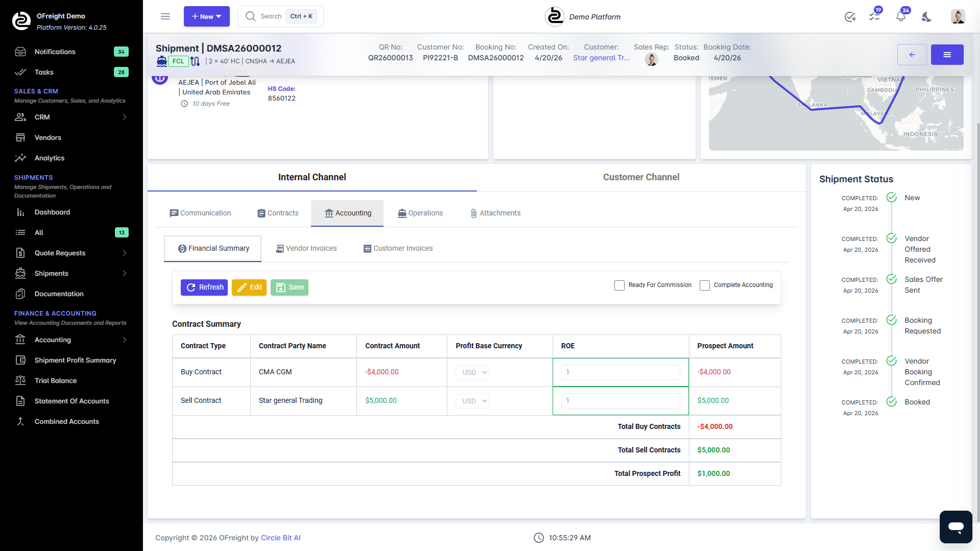Expand the Shipments sidebar menu

[x=71, y=273]
